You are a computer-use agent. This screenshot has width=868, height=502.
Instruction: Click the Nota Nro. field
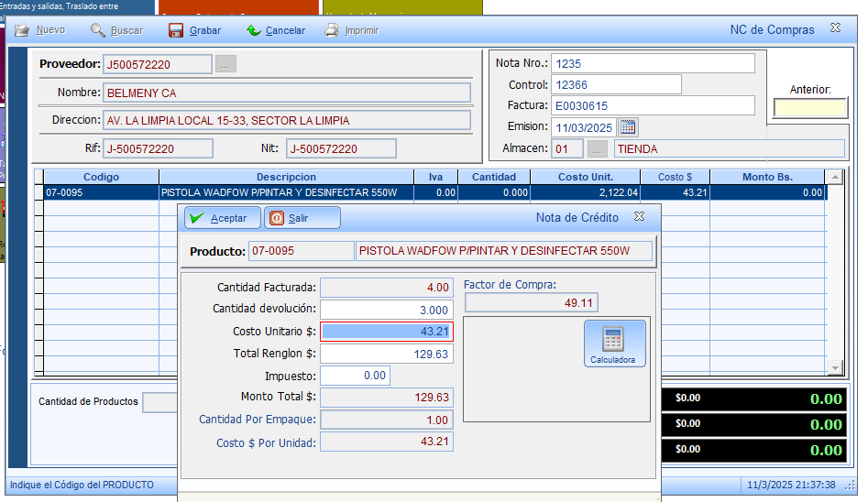653,63
